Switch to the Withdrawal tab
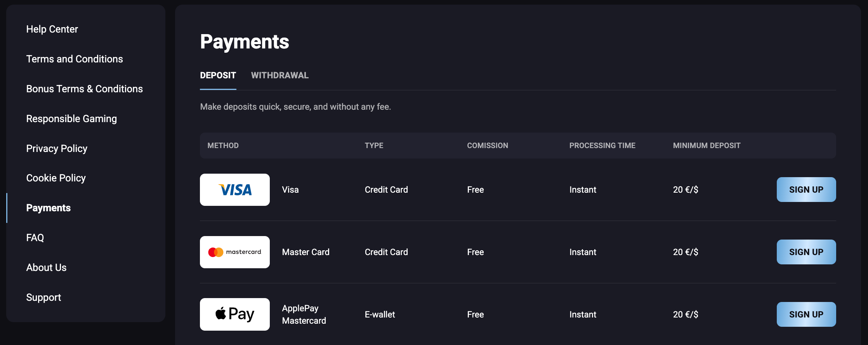 click(x=280, y=75)
